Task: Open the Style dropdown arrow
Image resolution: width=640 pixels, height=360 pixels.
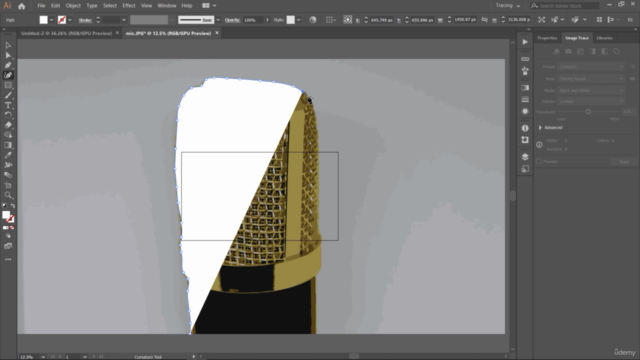Action: pos(299,20)
